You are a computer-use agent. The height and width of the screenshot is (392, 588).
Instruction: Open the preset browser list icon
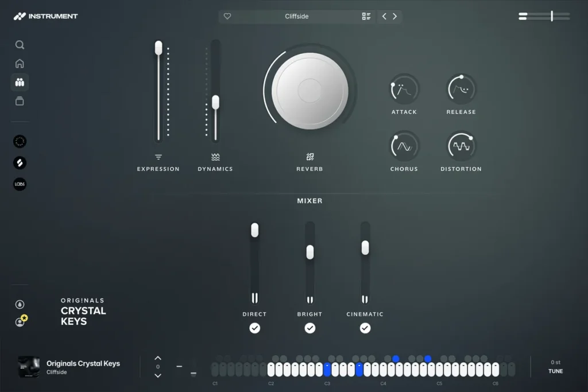tap(366, 16)
